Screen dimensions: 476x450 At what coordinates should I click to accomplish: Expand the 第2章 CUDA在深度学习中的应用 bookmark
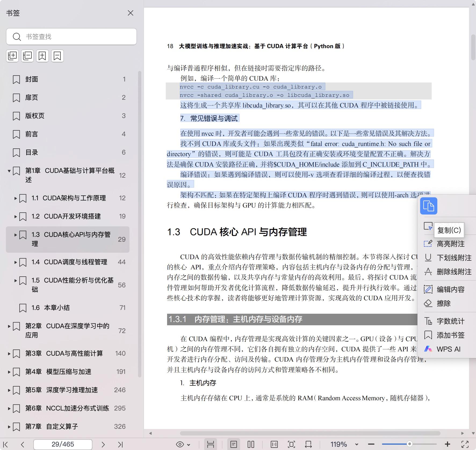9,326
